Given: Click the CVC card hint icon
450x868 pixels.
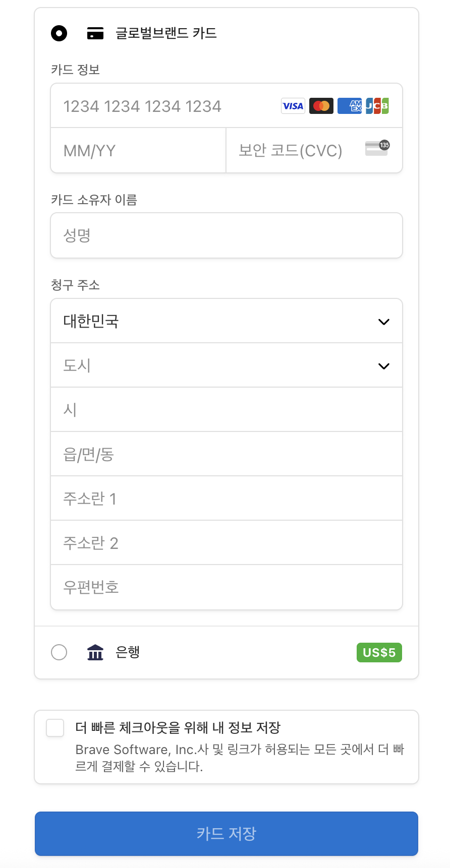Looking at the screenshot, I should (377, 148).
